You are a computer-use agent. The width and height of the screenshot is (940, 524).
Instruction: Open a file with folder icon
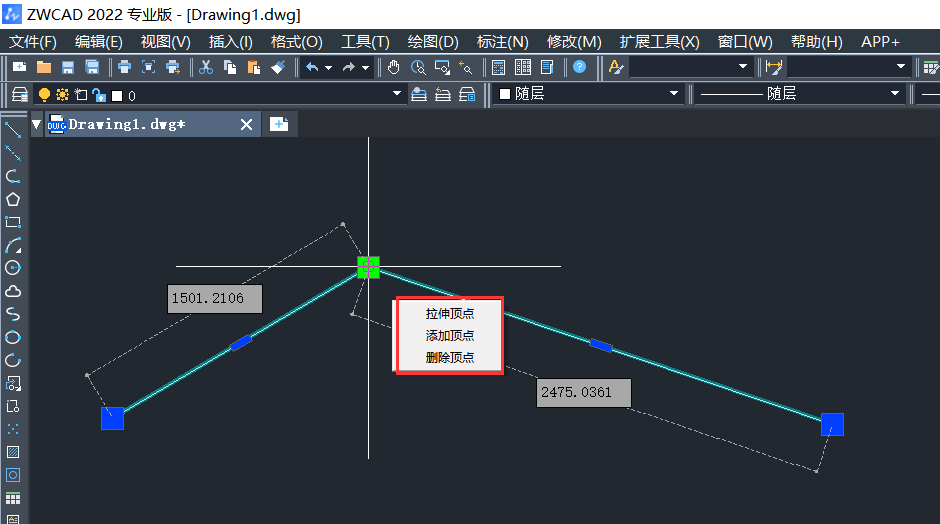43,67
